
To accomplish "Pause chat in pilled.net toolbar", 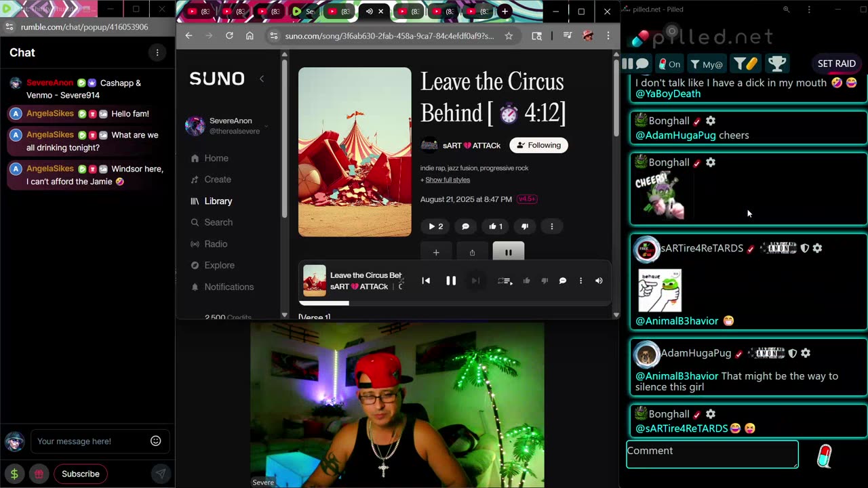I will click(627, 64).
